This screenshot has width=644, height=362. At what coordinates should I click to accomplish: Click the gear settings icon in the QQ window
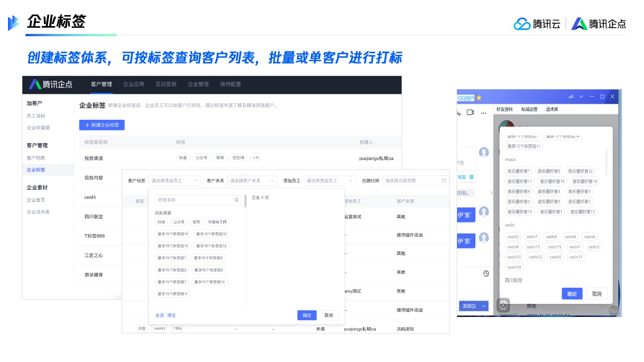[504, 305]
